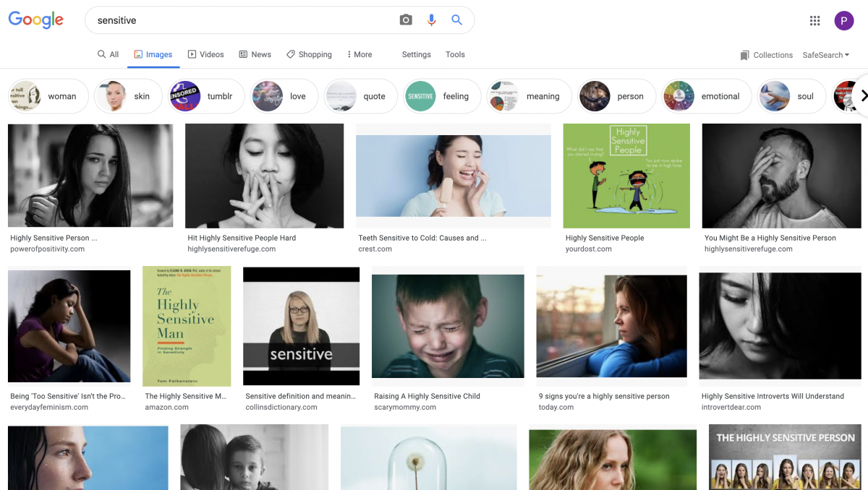Click the search by image camera icon
Screen dimensions: 868x490
pyautogui.click(x=406, y=20)
